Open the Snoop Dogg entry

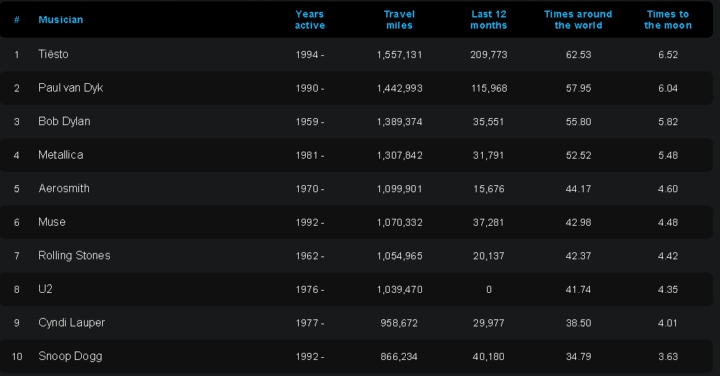[x=70, y=356]
